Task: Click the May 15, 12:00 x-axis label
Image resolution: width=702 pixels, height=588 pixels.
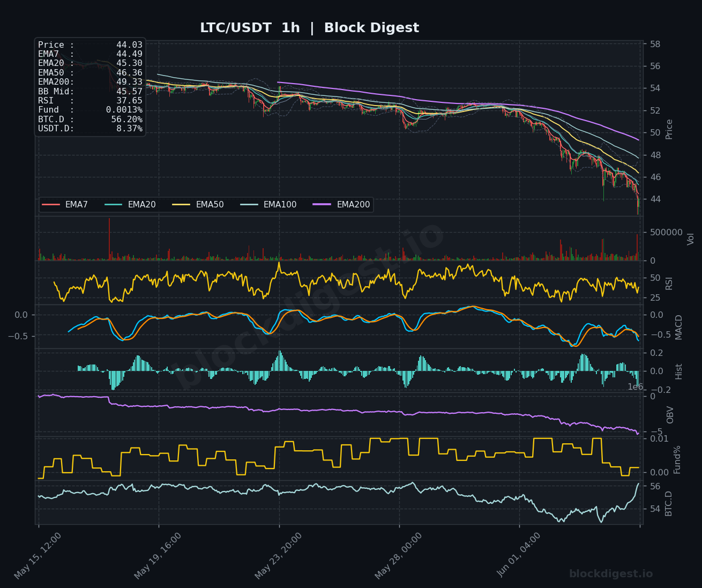Action: (x=38, y=555)
